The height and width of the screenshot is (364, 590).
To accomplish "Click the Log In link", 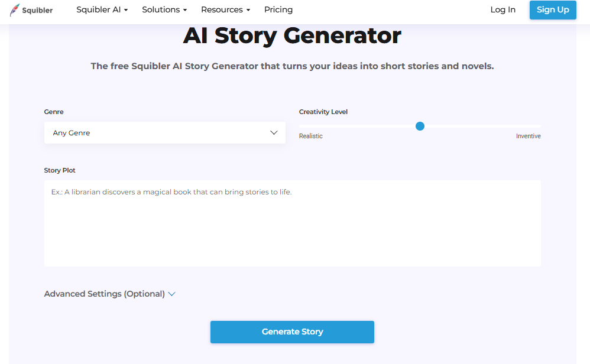I will (x=503, y=9).
